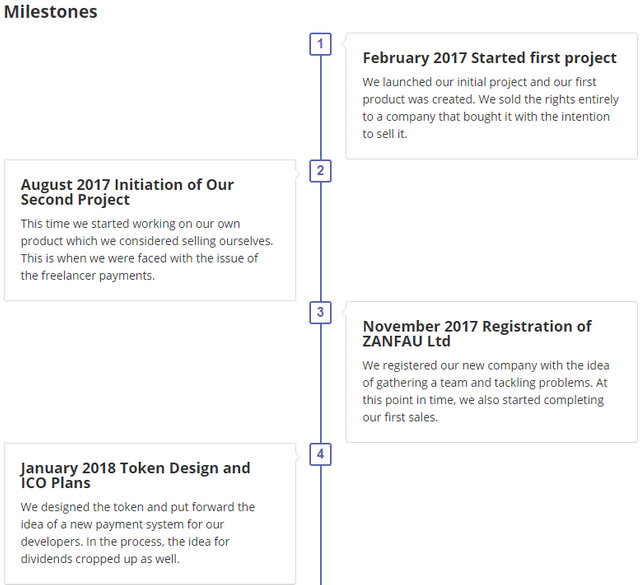The width and height of the screenshot is (640, 585).
Task: Click the paragraph about freelancer payments
Action: (x=147, y=249)
